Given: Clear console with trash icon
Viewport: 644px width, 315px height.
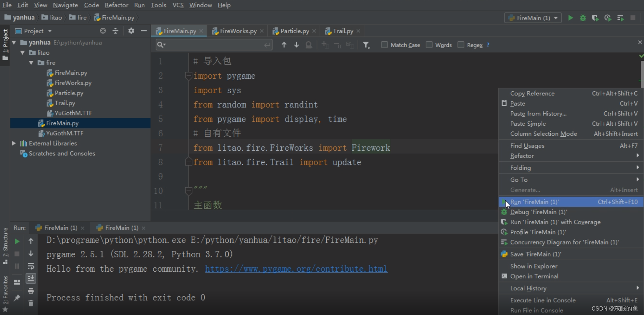Looking at the screenshot, I should tap(31, 303).
